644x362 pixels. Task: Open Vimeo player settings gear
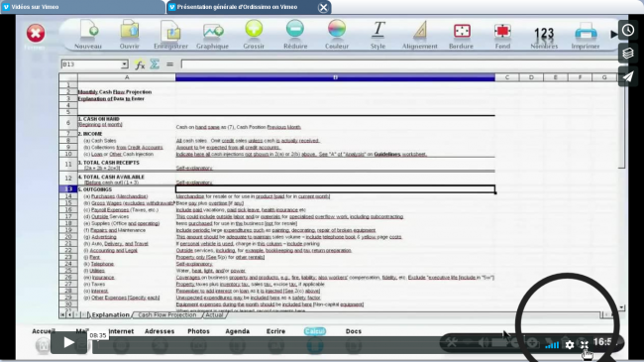(570, 345)
